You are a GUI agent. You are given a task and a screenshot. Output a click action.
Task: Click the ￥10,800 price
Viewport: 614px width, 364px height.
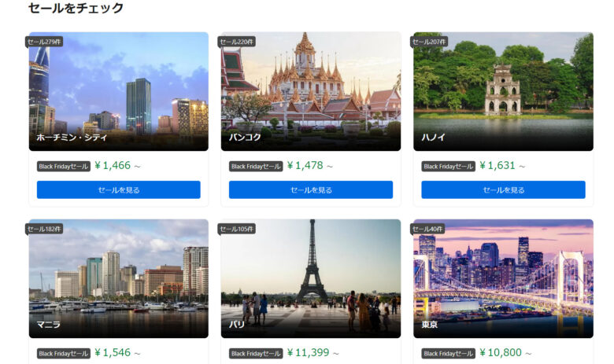coord(501,353)
